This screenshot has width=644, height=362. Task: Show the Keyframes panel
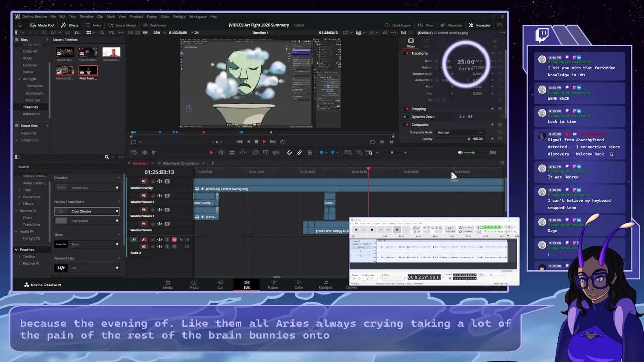154,25
